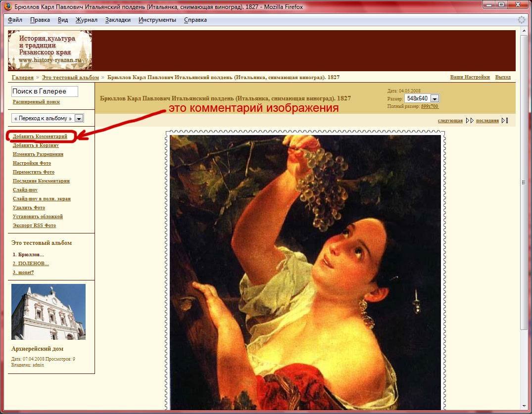Open Изменить Разрешения link

38,154
